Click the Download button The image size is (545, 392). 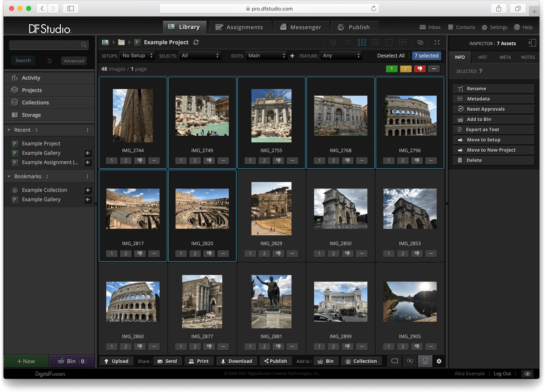pyautogui.click(x=236, y=361)
